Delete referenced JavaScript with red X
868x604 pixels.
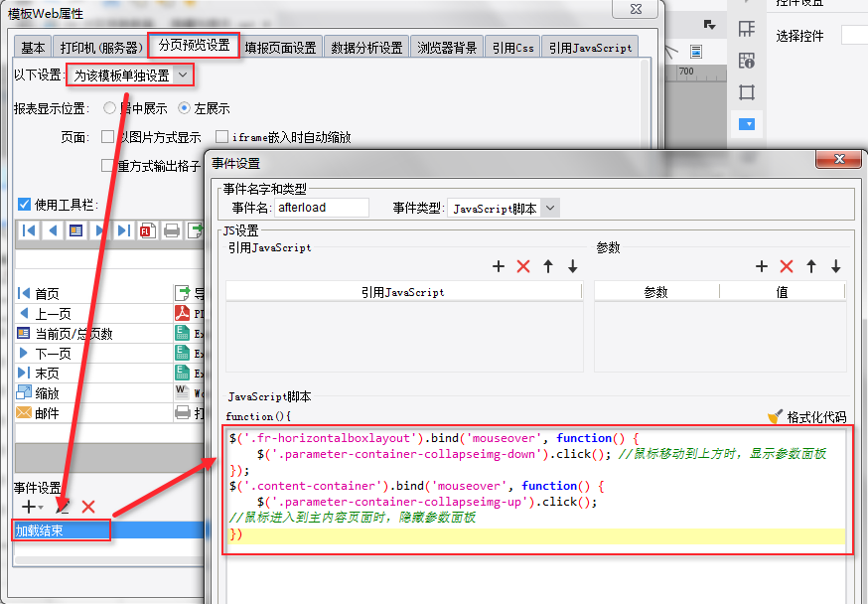coord(523,266)
